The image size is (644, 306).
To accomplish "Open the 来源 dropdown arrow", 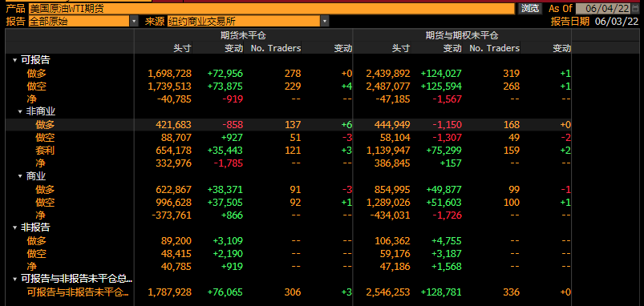I will [x=325, y=22].
